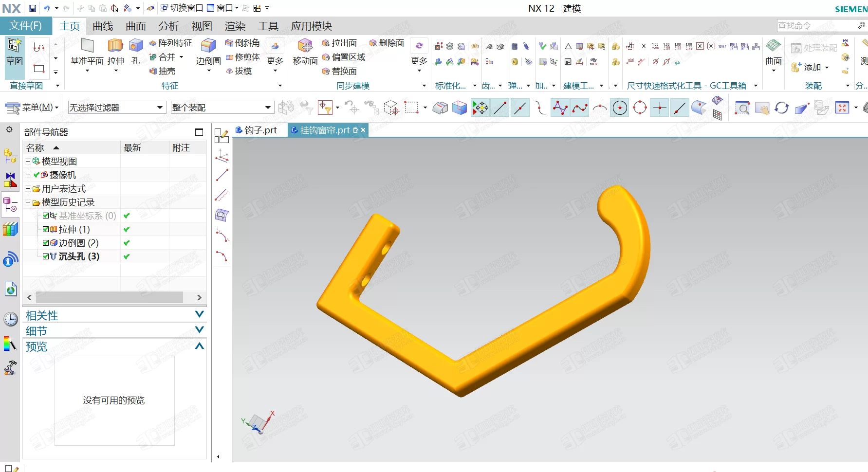
Task: Click the navigator horizontal scrollbar
Action: pyautogui.click(x=110, y=297)
